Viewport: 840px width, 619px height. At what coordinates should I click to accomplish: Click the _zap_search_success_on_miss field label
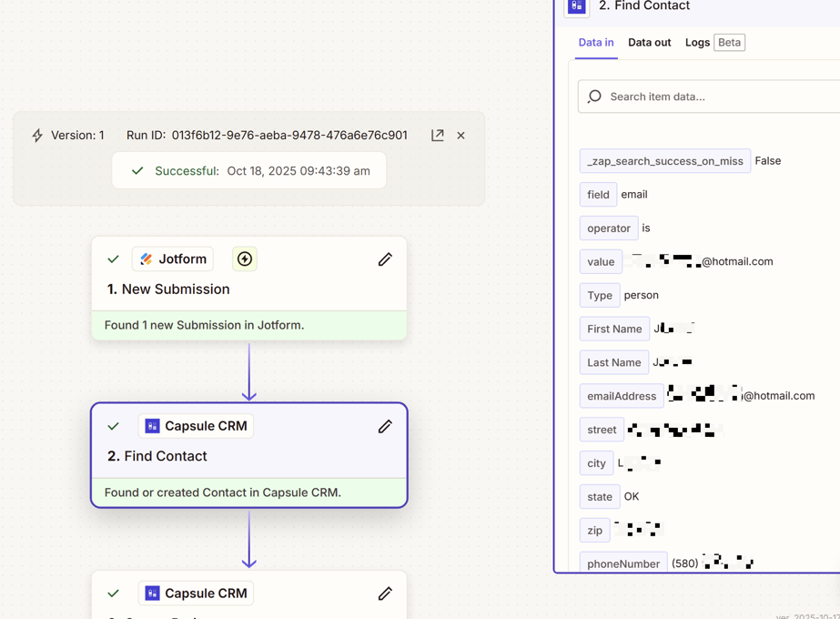point(665,161)
